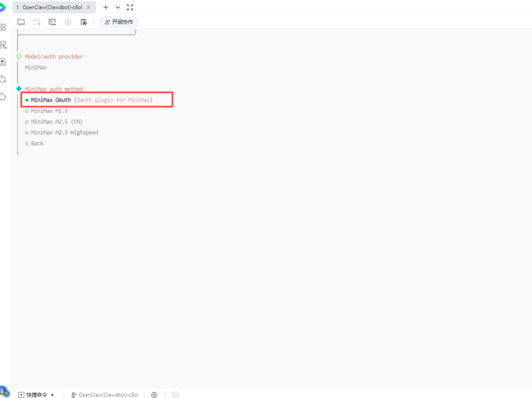532x398 pixels.
Task: Select the Back option
Action: [x=34, y=144]
